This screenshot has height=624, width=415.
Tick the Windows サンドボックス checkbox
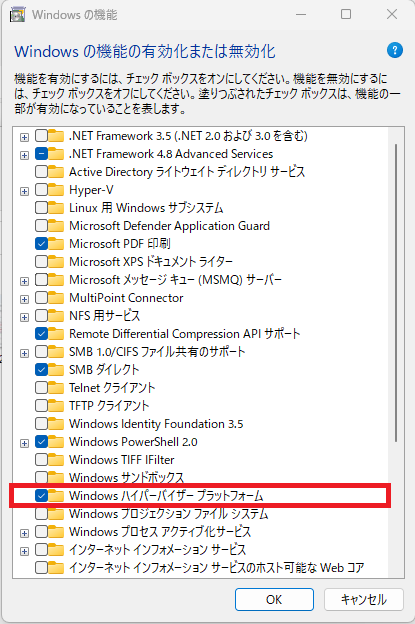pyautogui.click(x=41, y=478)
